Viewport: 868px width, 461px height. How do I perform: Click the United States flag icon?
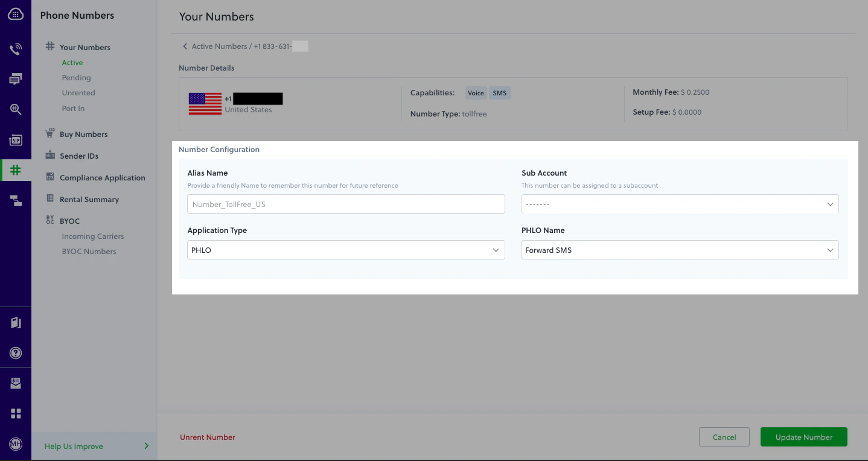205,104
